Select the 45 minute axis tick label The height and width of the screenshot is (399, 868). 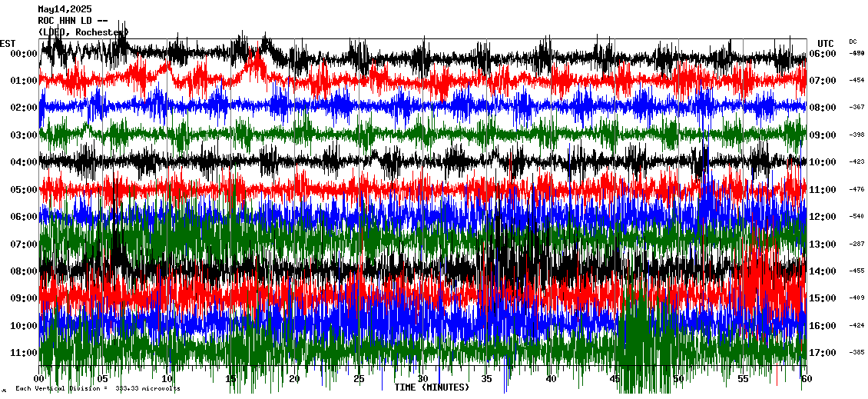[615, 379]
